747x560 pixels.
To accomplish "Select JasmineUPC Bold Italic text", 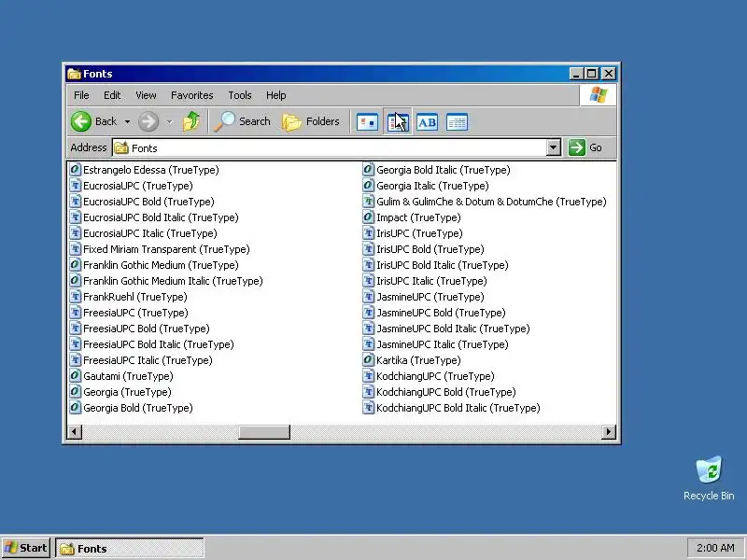I will point(453,329).
